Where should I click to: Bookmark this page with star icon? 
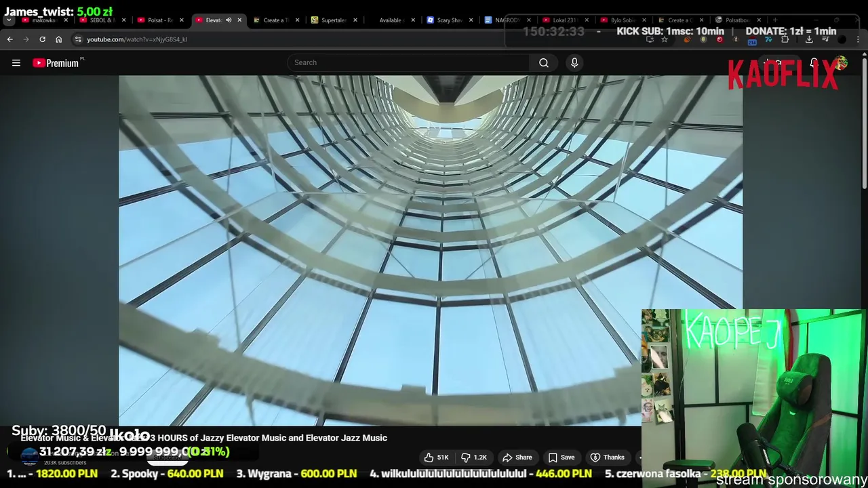click(x=665, y=39)
